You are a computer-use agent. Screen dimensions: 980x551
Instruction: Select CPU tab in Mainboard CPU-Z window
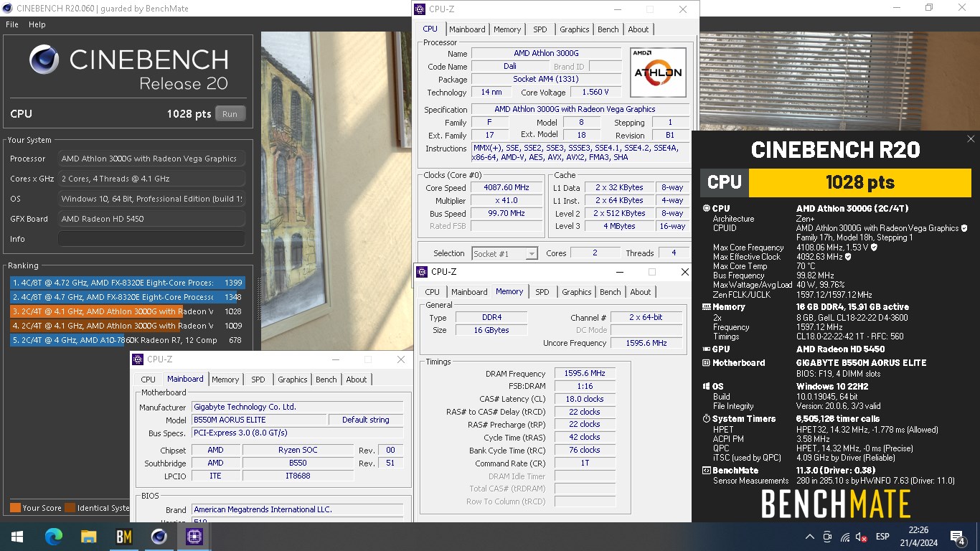(148, 380)
